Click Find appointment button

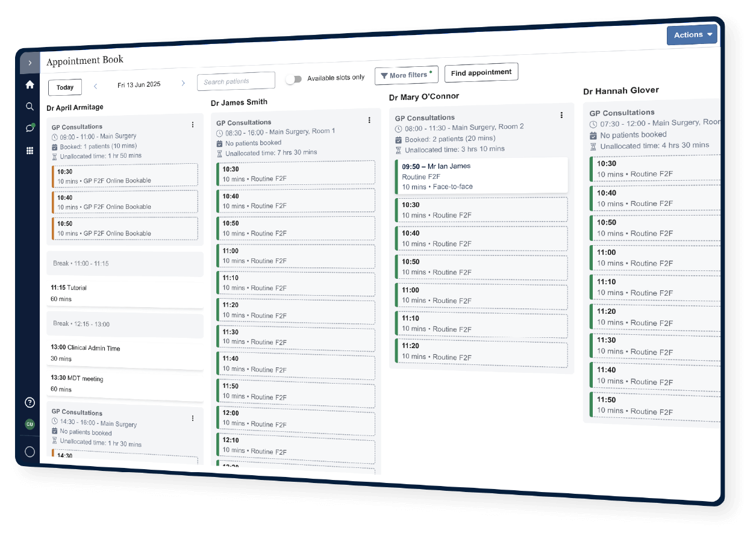tap(481, 72)
